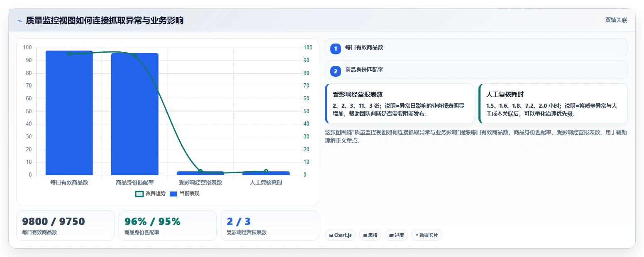
Task: Toggle the 改善趋势 legend swatch
Action: 139,194
